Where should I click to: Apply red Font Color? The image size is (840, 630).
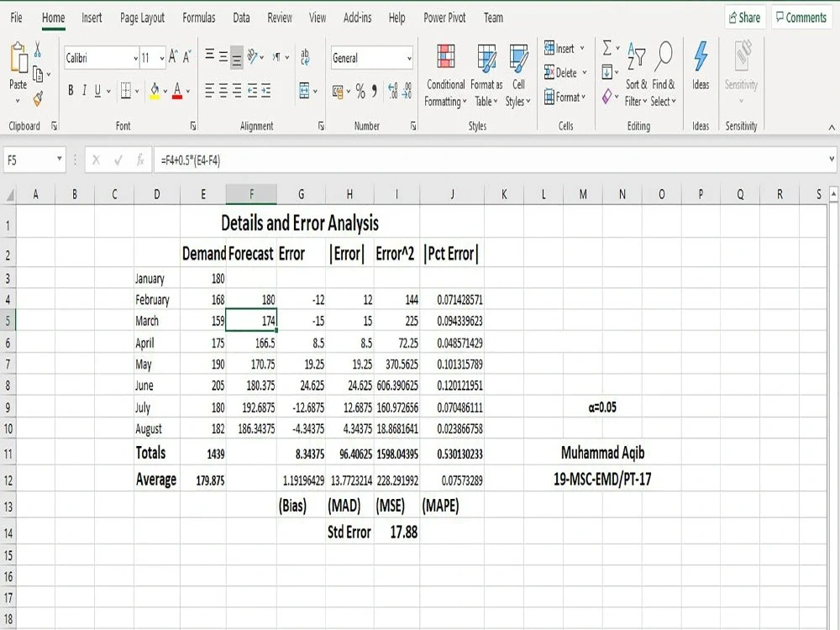pyautogui.click(x=177, y=91)
